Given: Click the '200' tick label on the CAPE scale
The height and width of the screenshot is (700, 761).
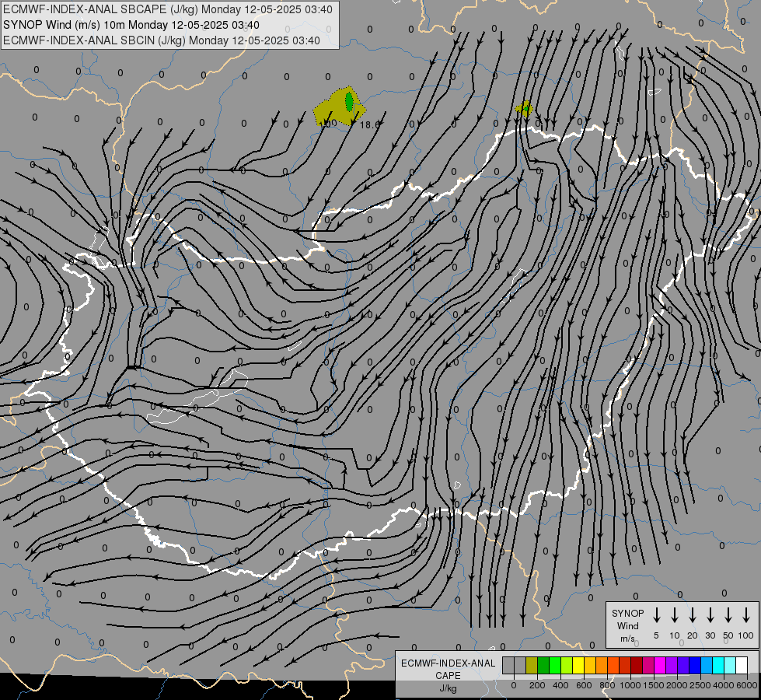Looking at the screenshot, I should click(x=537, y=685).
